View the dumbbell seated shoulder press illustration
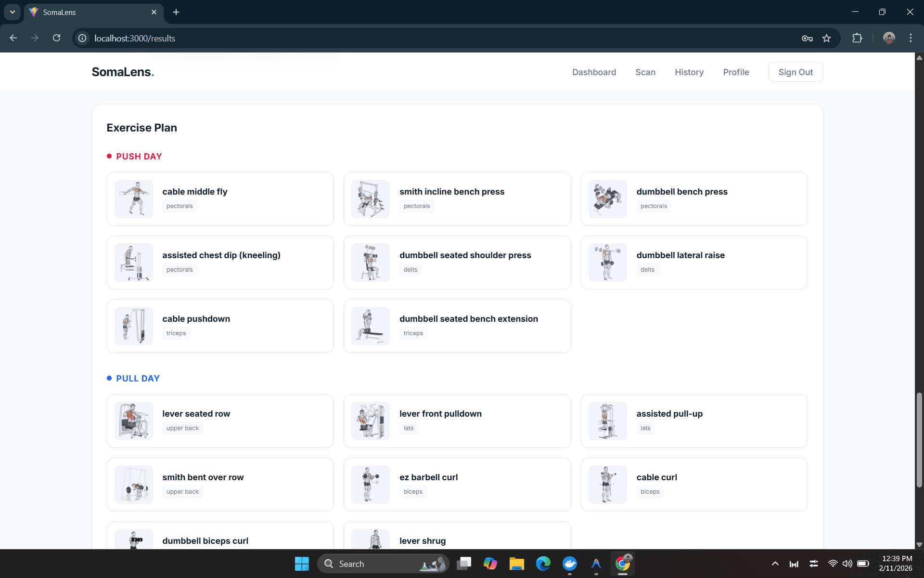 pyautogui.click(x=371, y=263)
